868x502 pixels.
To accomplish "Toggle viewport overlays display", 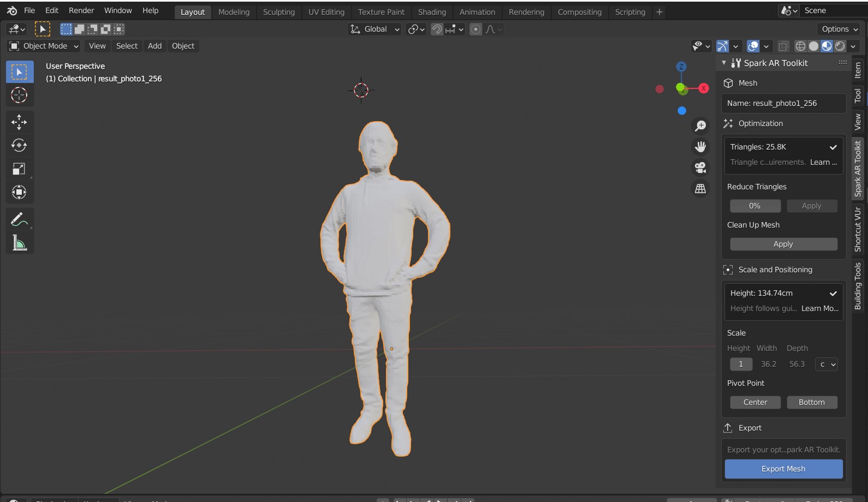I will [753, 46].
